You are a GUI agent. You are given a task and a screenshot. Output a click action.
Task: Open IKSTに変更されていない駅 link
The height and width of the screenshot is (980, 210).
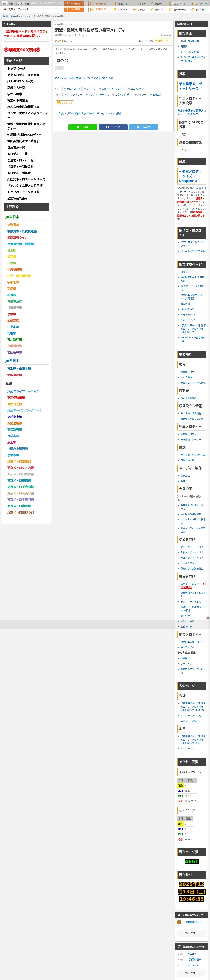(x=192, y=244)
